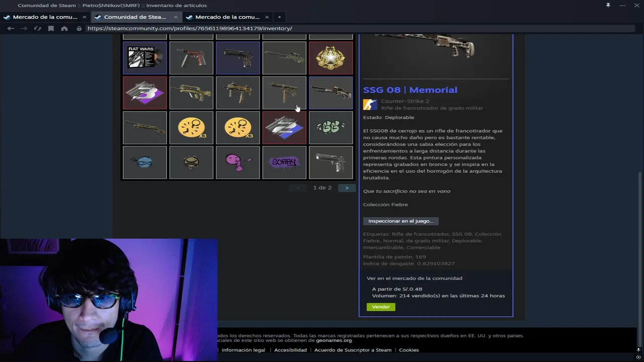Image resolution: width=644 pixels, height=362 pixels.
Task: Select the Season 2 badge item
Action: (284, 128)
